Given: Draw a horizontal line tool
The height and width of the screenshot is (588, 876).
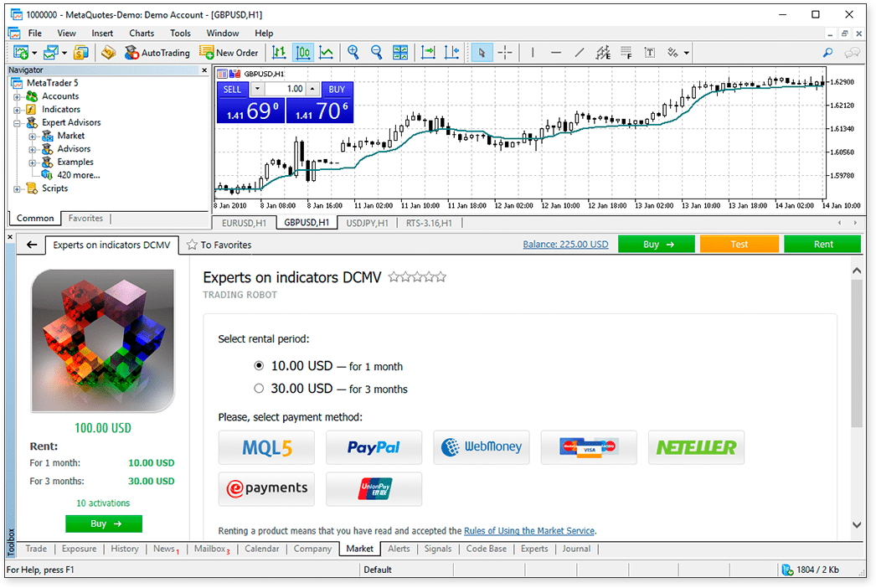Looking at the screenshot, I should coord(556,53).
